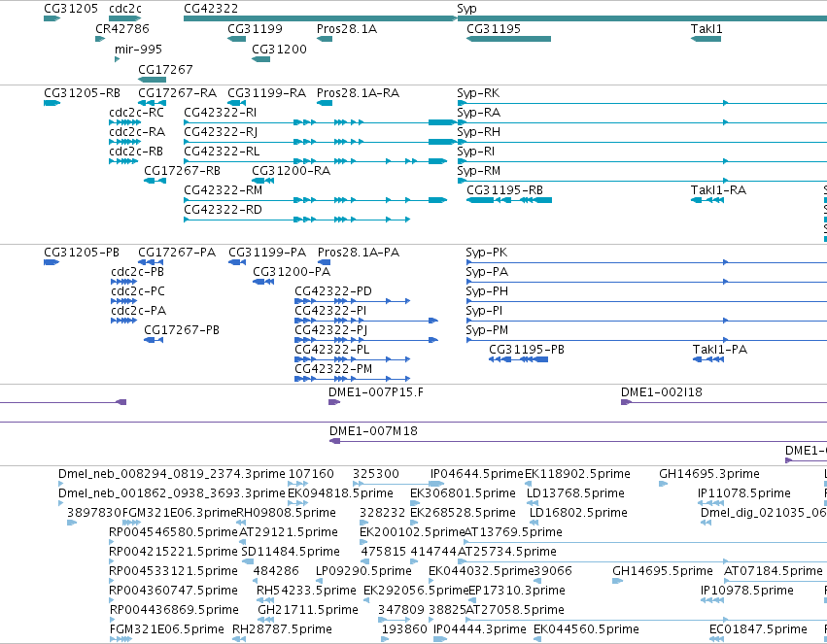Click EST IP04644.5prime
Viewport: 827px width, 644px height.
pyautogui.click(x=477, y=474)
